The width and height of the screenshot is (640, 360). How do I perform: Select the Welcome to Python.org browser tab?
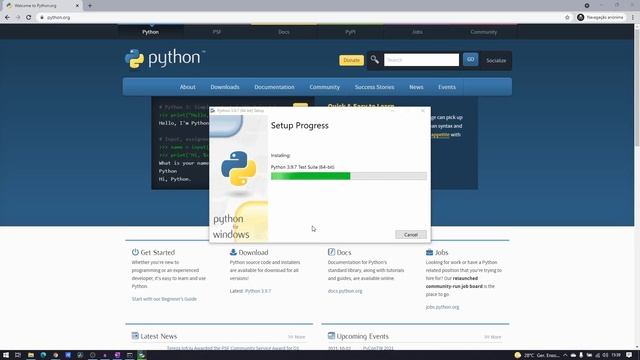click(42, 6)
